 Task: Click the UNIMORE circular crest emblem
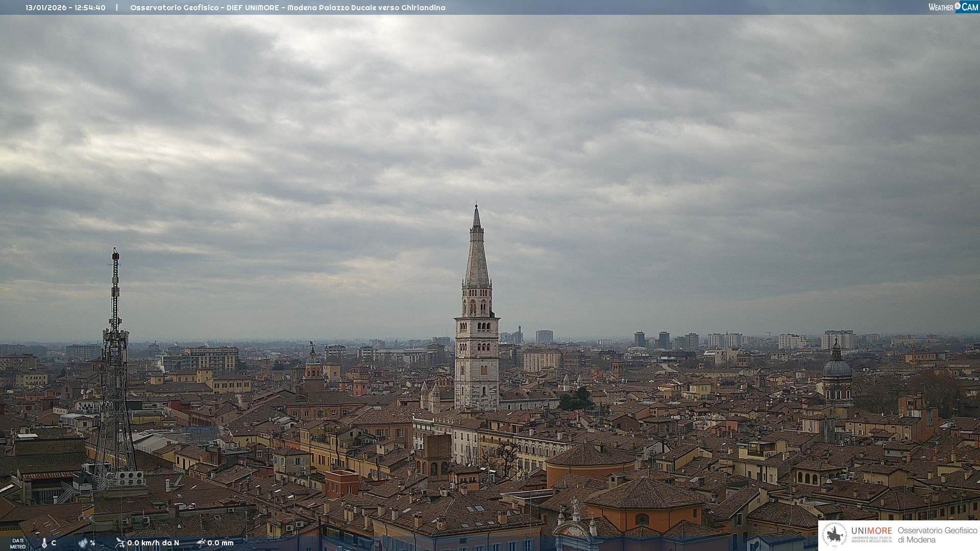click(835, 535)
